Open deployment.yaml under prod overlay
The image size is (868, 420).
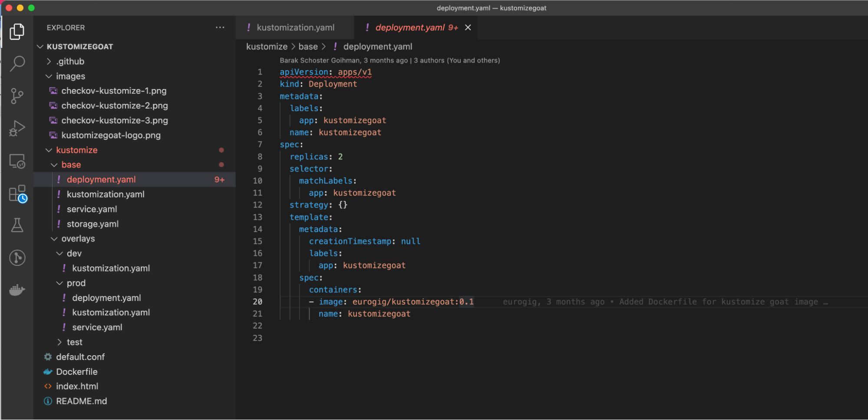[135, 298]
